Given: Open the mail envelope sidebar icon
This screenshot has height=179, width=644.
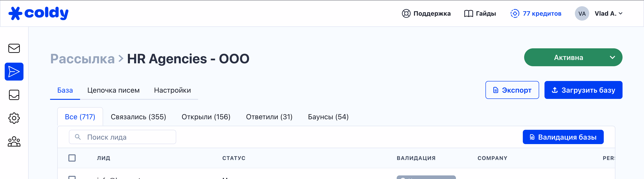Looking at the screenshot, I should click(14, 48).
